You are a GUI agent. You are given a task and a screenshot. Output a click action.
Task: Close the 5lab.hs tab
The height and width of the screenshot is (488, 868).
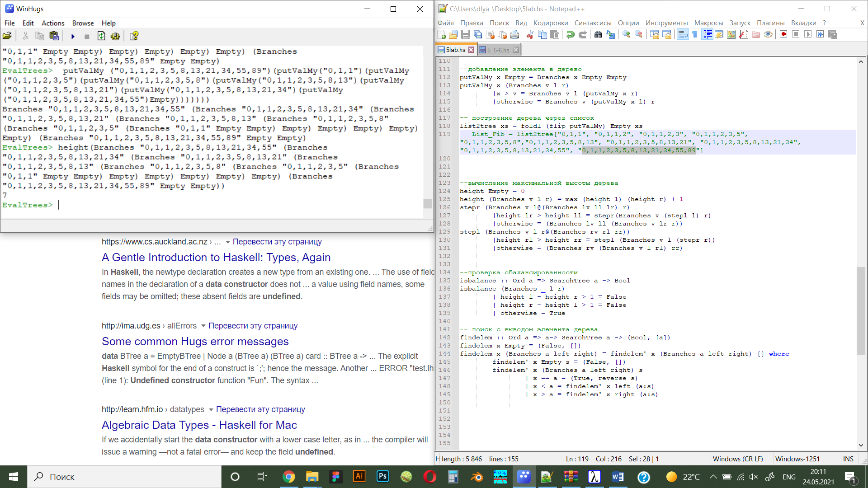[471, 50]
